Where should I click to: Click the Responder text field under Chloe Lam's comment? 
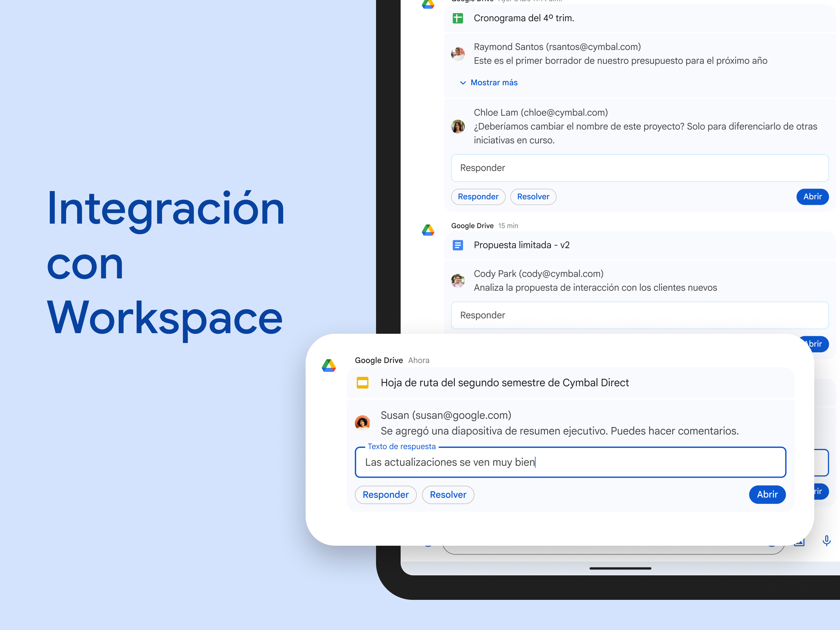[640, 168]
